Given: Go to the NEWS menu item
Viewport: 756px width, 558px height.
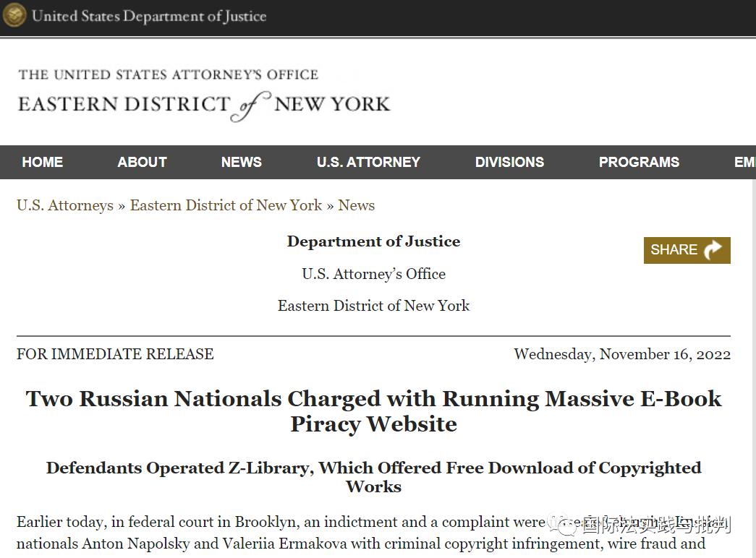Looking at the screenshot, I should 242,162.
